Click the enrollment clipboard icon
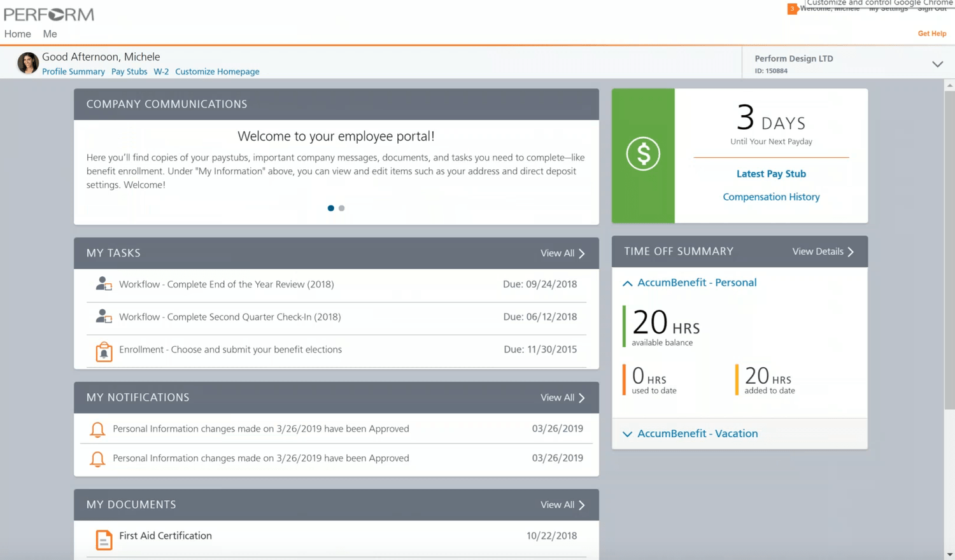955x560 pixels. [x=104, y=351]
